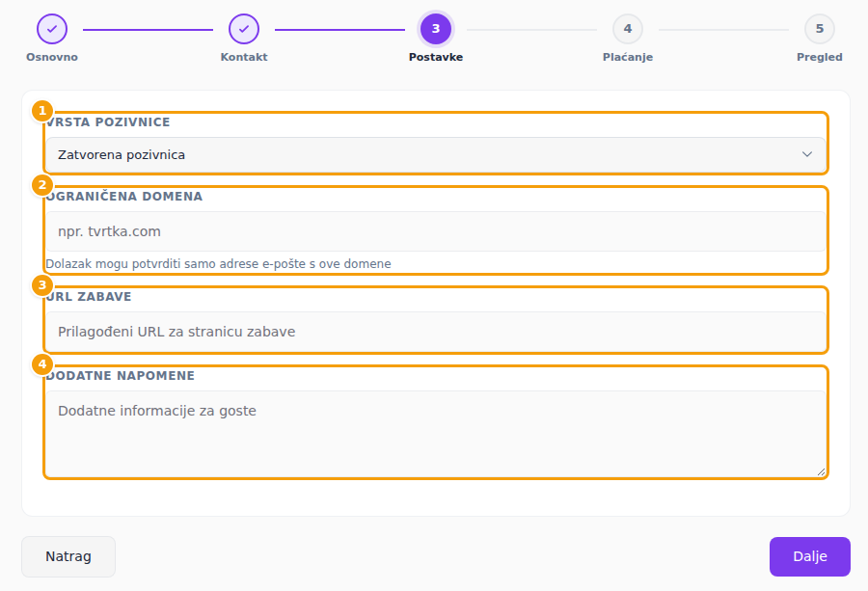Click the Osnovno step label

[x=52, y=57]
